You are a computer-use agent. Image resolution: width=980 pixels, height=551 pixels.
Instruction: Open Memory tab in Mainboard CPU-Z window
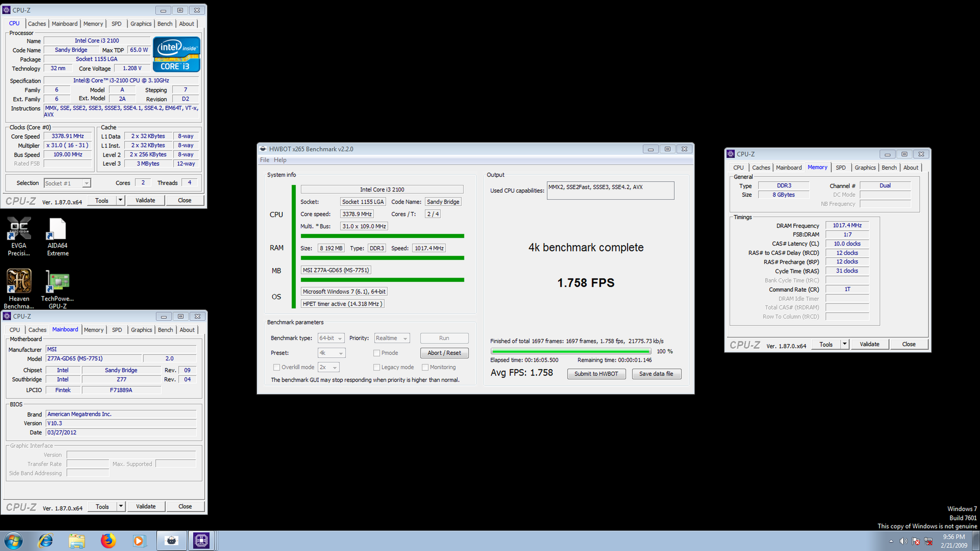point(94,330)
